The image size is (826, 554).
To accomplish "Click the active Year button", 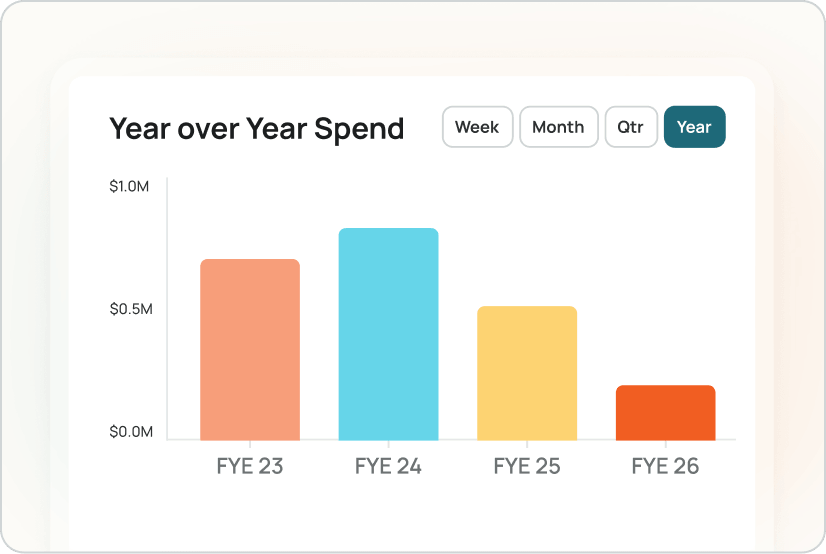I will coord(694,127).
